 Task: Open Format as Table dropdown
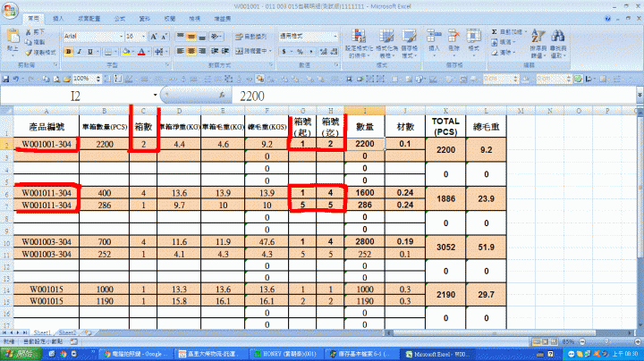point(386,44)
